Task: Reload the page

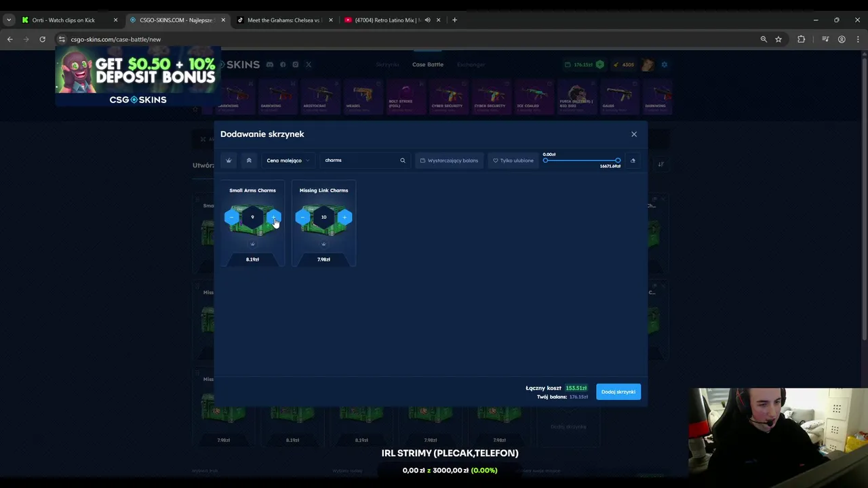Action: pos(42,39)
